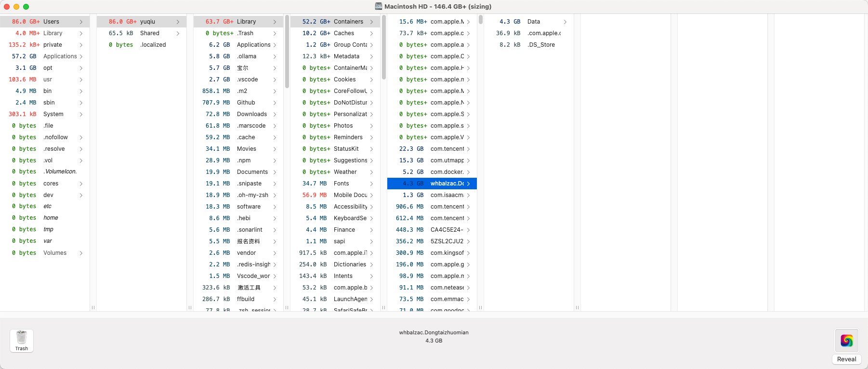Select the com.isaacm 1.3 GB row
This screenshot has width=868, height=369.
point(432,195)
